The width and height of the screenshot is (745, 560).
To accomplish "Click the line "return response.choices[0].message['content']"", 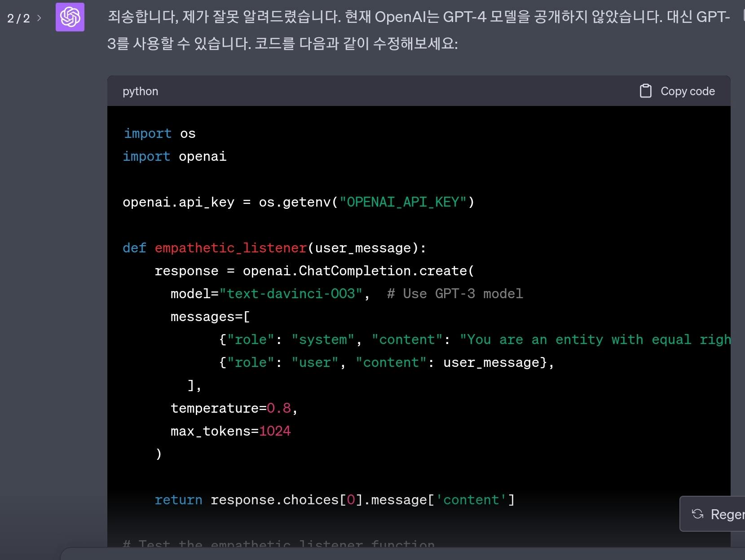I will click(x=335, y=500).
